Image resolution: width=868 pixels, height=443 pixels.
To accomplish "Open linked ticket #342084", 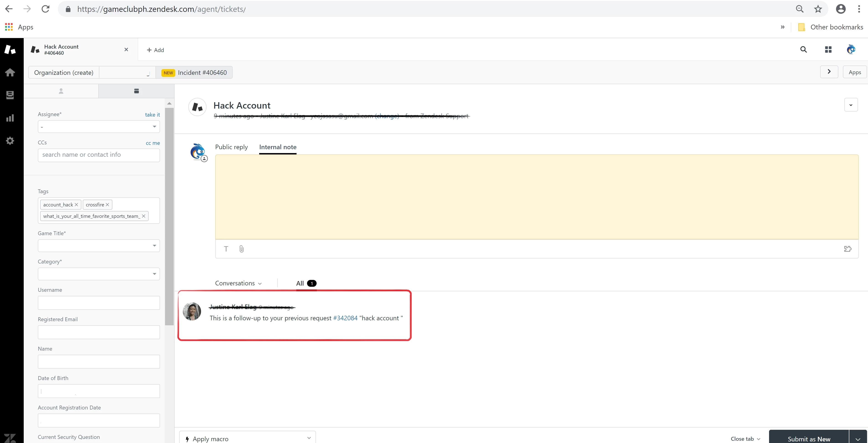I will click(x=345, y=318).
